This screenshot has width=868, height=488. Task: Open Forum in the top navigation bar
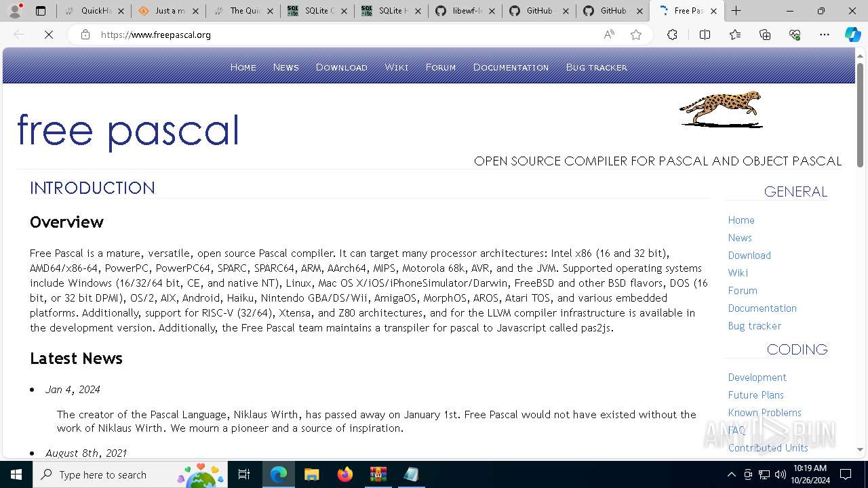coord(441,67)
